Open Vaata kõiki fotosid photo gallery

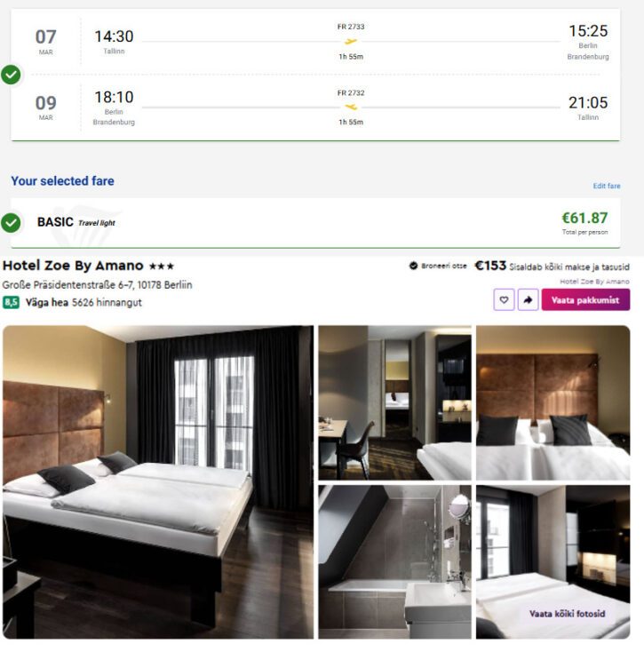567,614
